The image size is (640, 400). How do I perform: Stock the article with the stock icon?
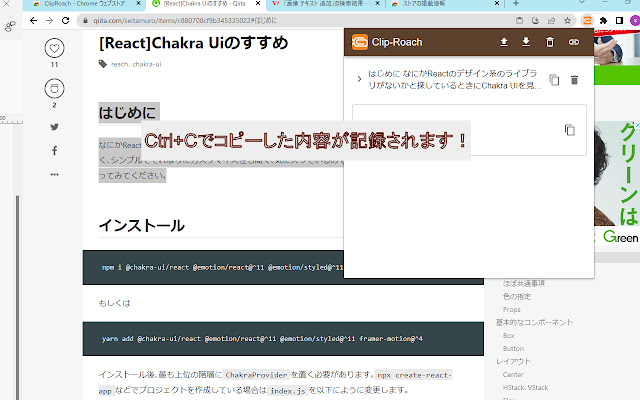(x=54, y=88)
